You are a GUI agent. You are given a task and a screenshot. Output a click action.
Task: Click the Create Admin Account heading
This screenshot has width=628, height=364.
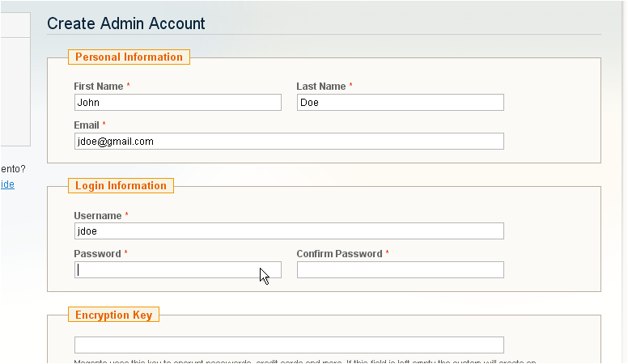[126, 23]
